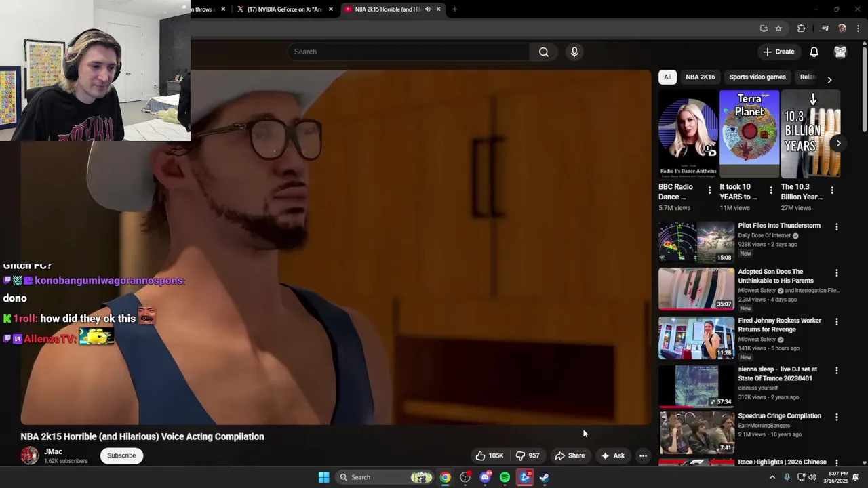Open options for sienna sleep video
Screen dimensions: 868x488
click(x=836, y=371)
